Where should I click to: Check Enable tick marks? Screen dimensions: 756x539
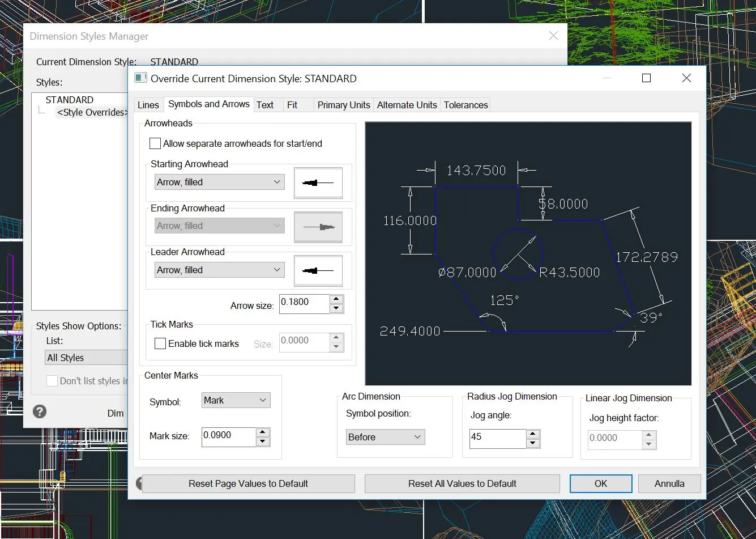coord(160,343)
